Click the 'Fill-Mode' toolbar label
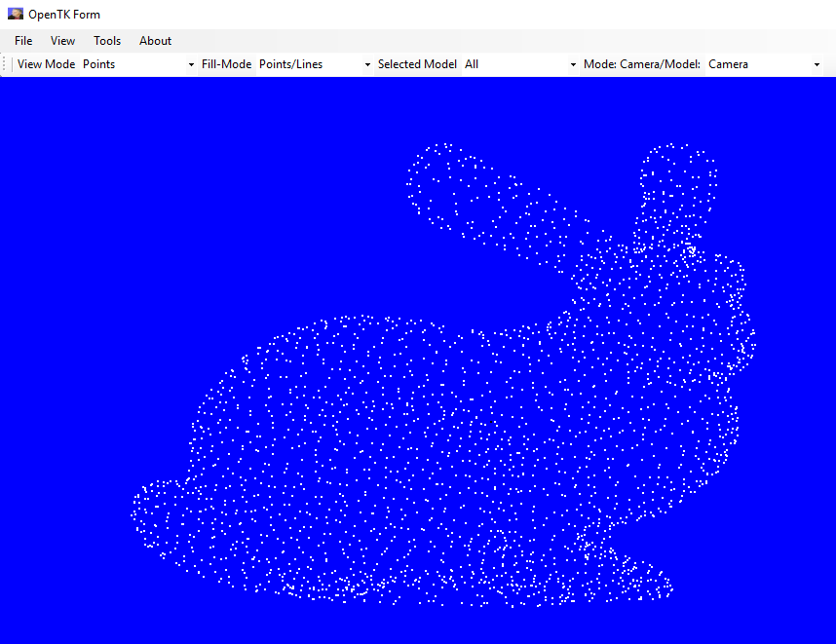 [x=227, y=64]
